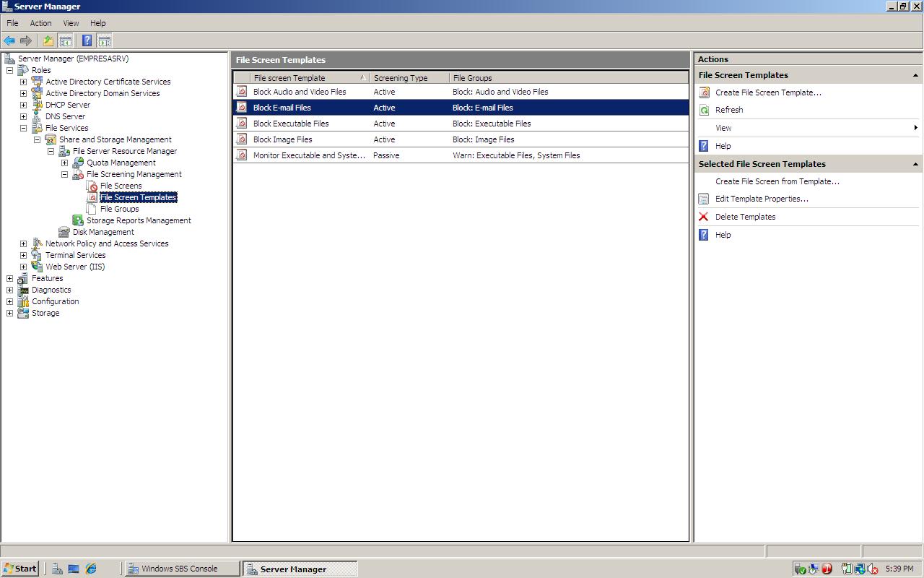Click the red X Delete Templates icon
Image resolution: width=924 pixels, height=578 pixels.
pyautogui.click(x=704, y=217)
